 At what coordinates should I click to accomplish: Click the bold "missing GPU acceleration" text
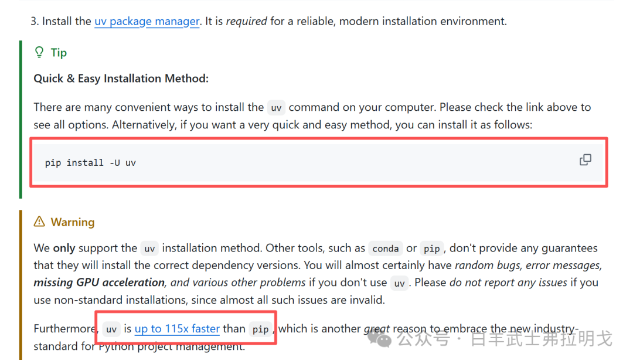(x=100, y=283)
